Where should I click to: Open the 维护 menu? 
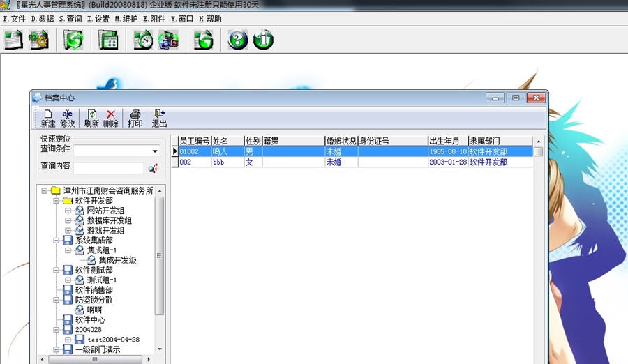click(126, 19)
